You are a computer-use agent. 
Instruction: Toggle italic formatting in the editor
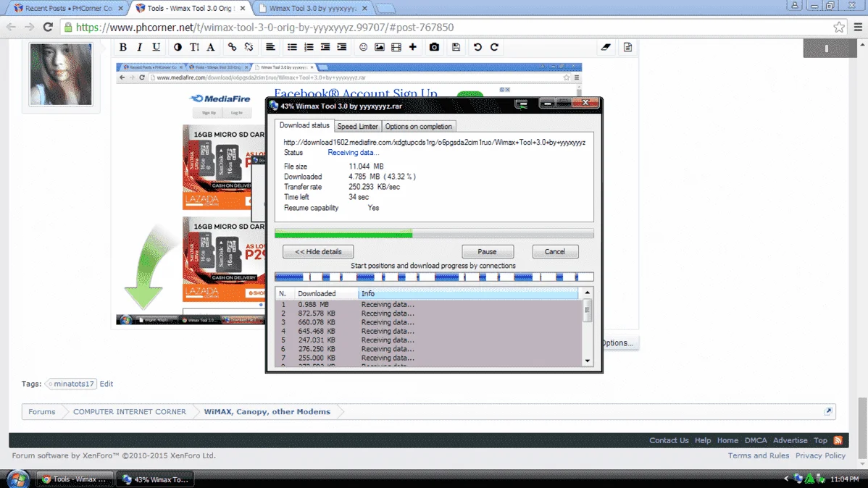click(140, 47)
